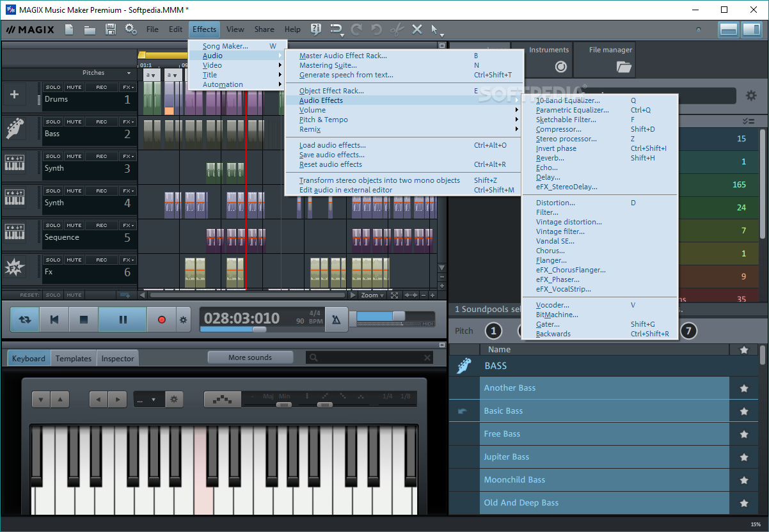Switch to Templates tab
Viewport: 769px width, 532px height.
pyautogui.click(x=74, y=359)
